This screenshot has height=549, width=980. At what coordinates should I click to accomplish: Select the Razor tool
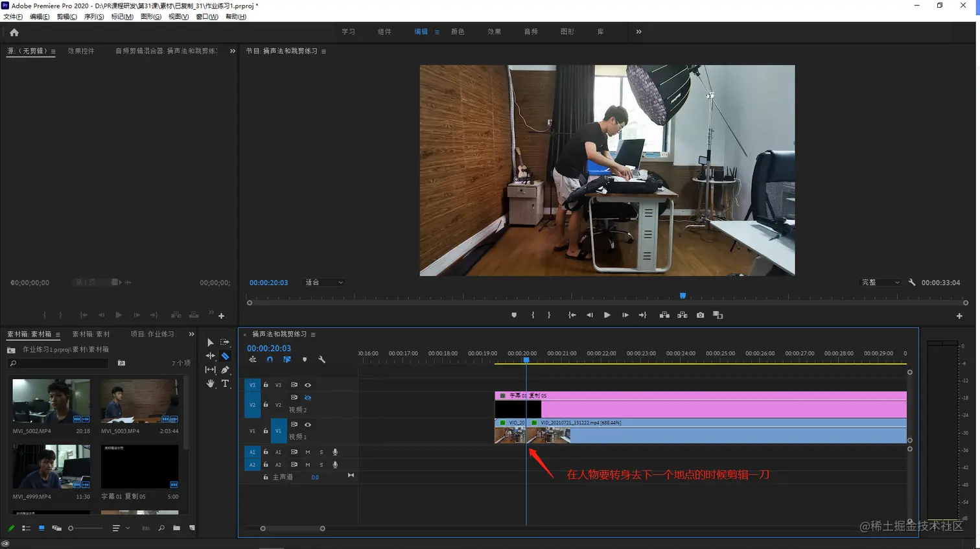pyautogui.click(x=225, y=356)
